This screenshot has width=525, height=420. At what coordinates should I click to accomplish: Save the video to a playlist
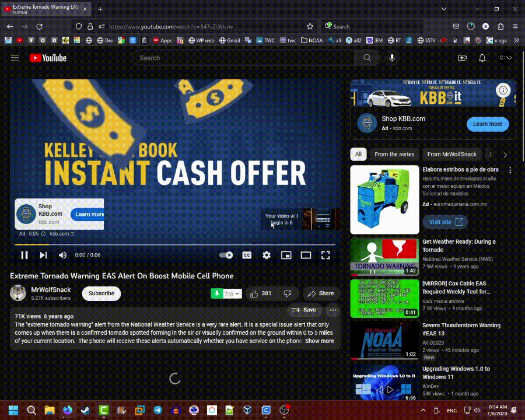pyautogui.click(x=304, y=310)
